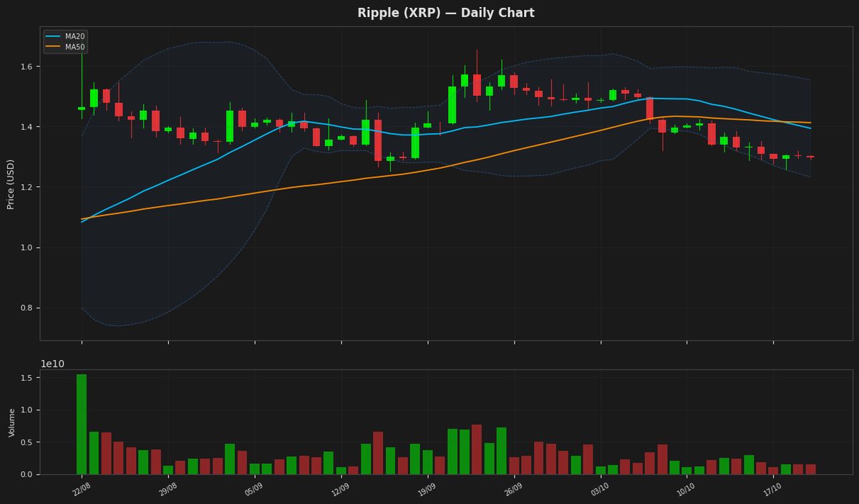
Task: Click the 0.8 price tick label
Action: point(28,308)
